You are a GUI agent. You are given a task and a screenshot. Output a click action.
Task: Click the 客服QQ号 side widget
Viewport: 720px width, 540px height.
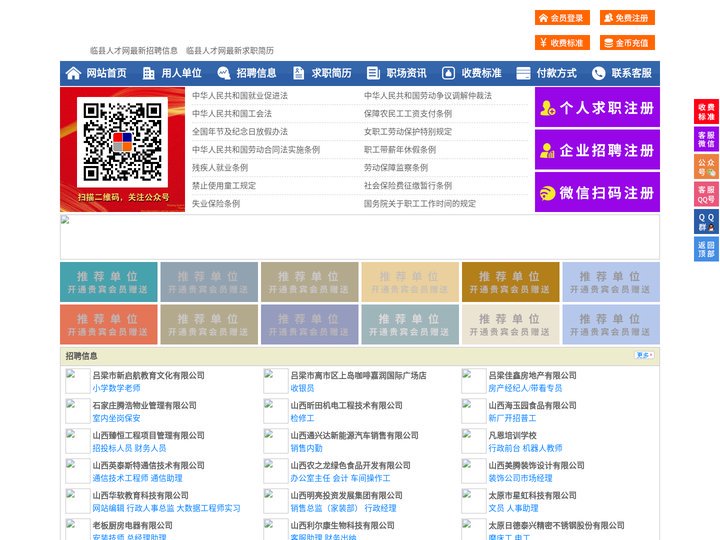[x=706, y=195]
